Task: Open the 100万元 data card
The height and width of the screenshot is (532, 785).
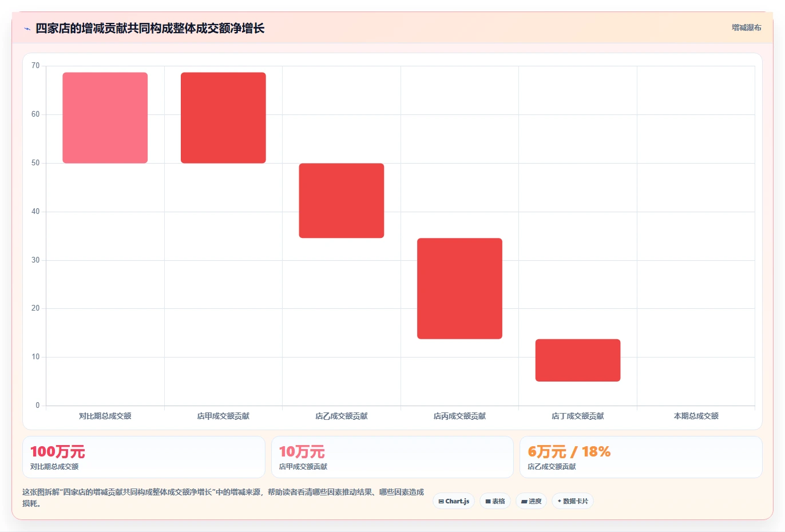Action: [x=144, y=457]
